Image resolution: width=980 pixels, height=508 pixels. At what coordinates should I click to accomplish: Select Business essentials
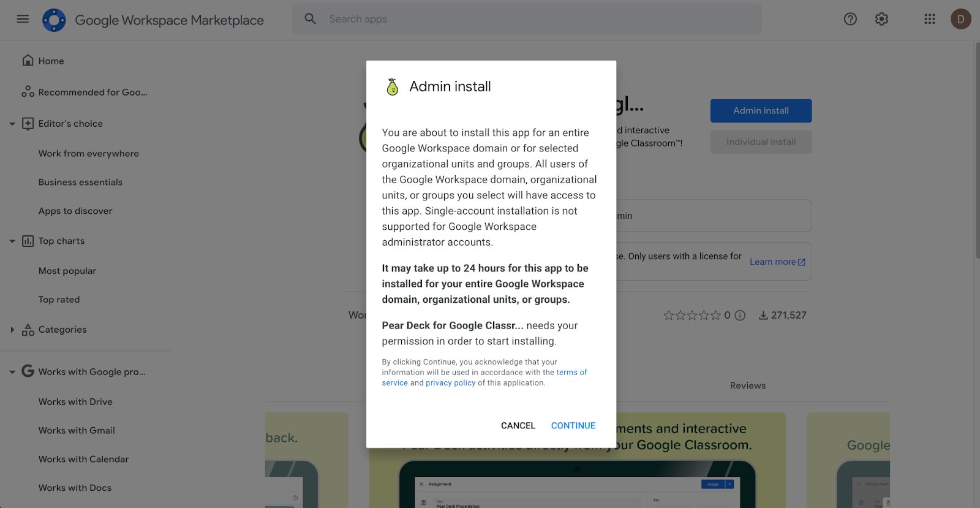(x=80, y=182)
